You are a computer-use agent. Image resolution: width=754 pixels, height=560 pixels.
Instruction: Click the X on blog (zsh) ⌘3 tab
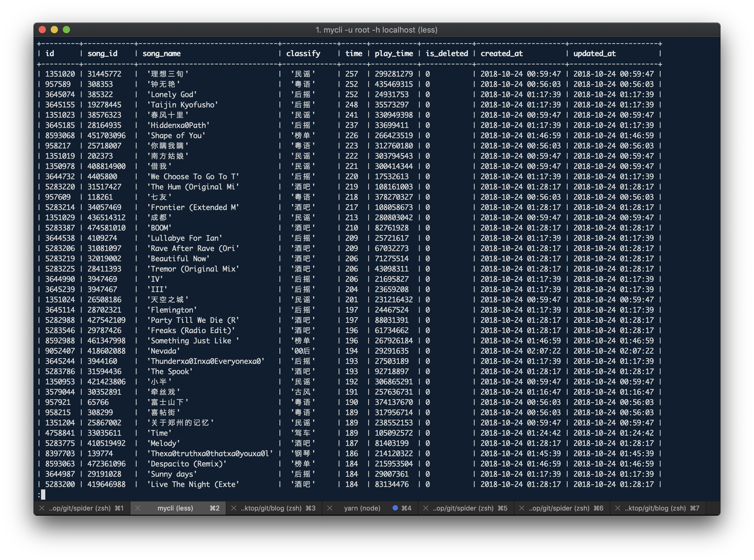(x=234, y=508)
